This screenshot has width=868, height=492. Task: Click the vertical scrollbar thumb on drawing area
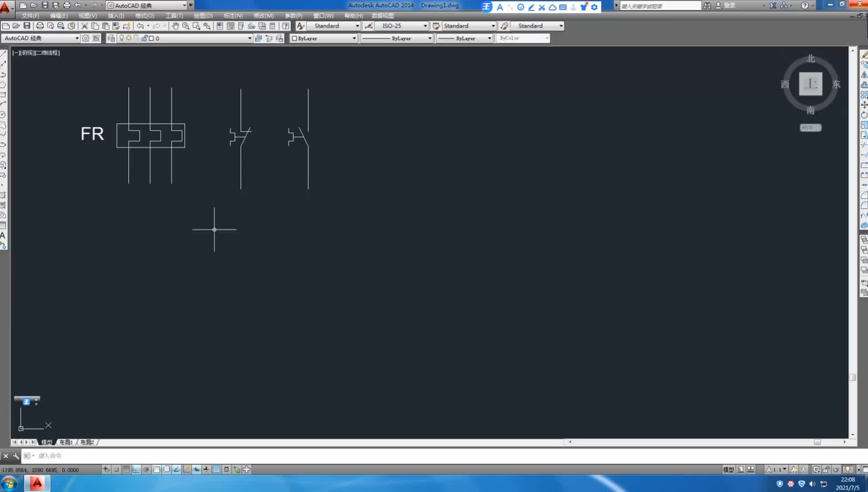click(853, 377)
